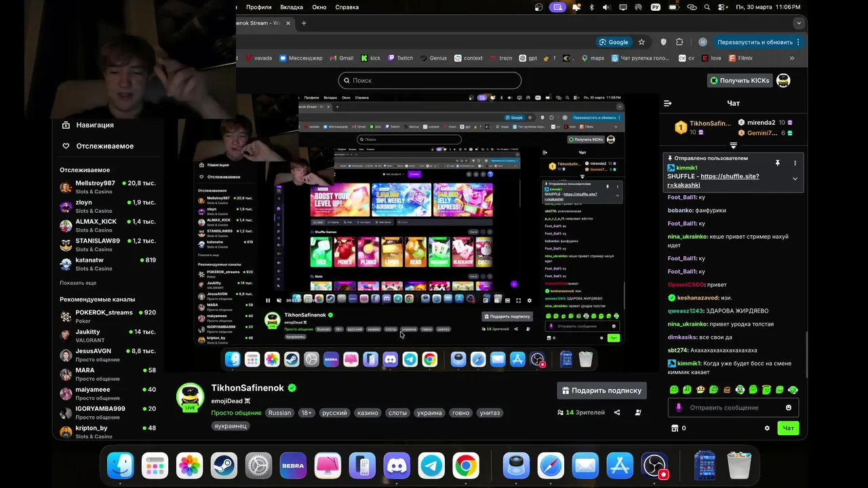Open OBS from the Dock
Screen dimensions: 868x488
(x=655, y=466)
